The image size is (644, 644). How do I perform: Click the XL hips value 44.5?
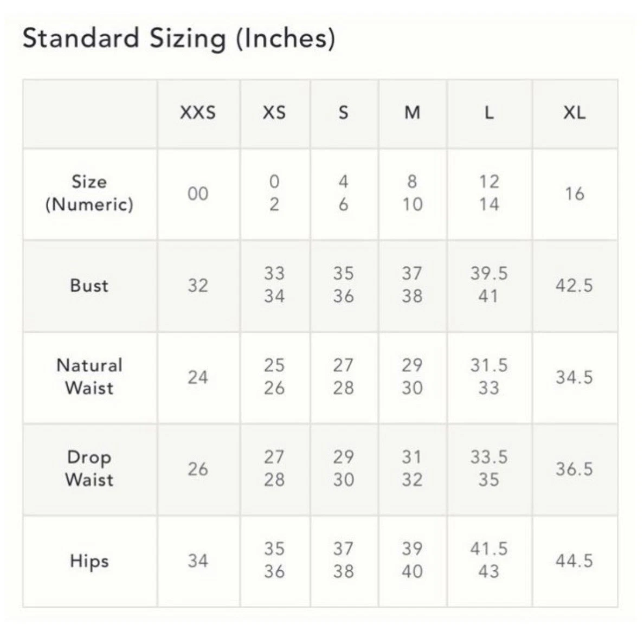point(574,561)
